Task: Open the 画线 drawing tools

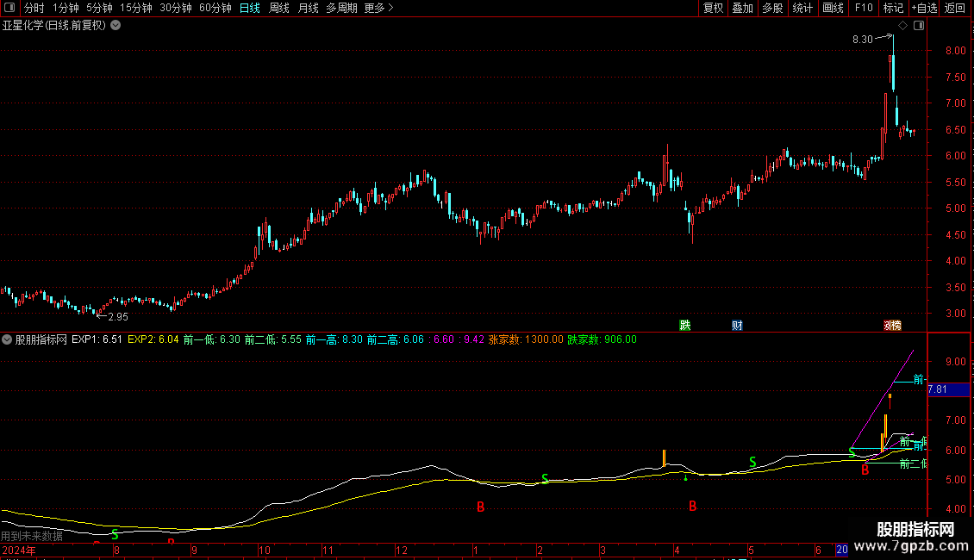Action: (833, 8)
